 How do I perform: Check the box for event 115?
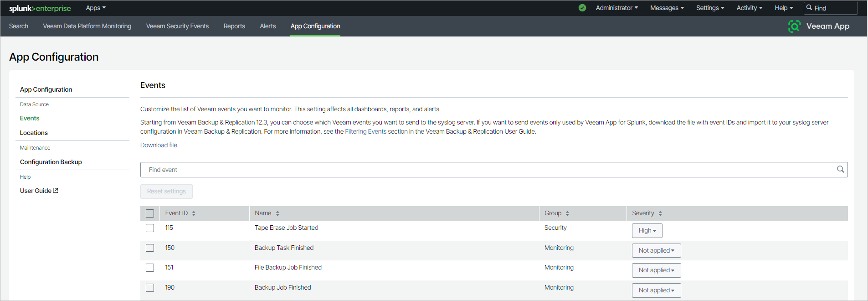pyautogui.click(x=150, y=228)
